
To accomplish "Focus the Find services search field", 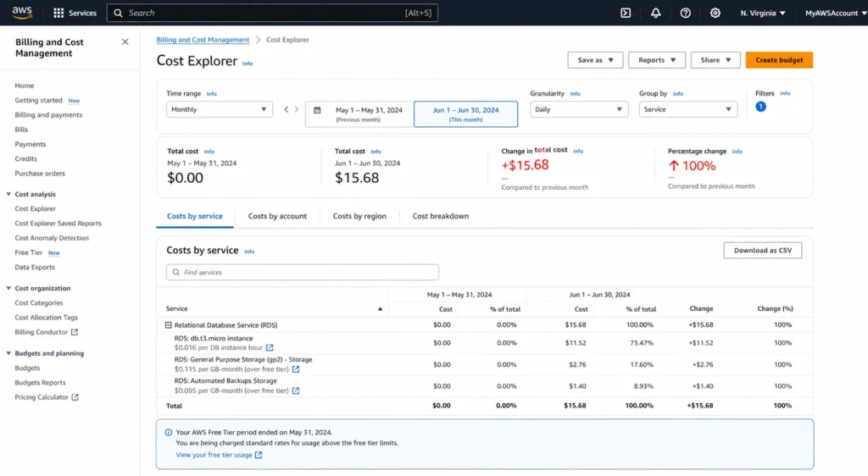I will point(303,272).
